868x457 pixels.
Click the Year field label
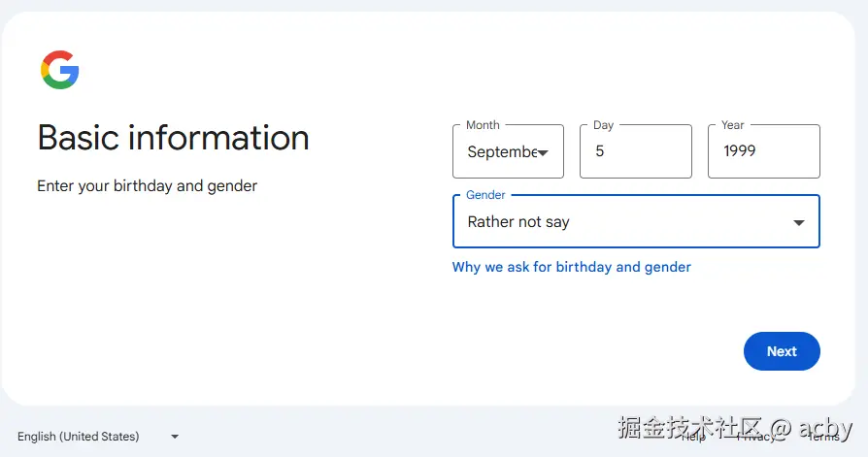coord(732,125)
